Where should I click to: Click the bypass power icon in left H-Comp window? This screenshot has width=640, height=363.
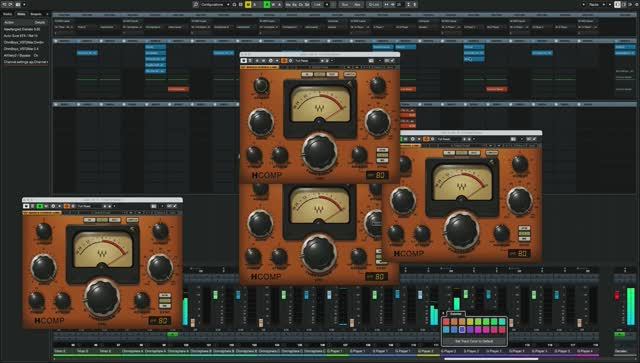point(26,206)
